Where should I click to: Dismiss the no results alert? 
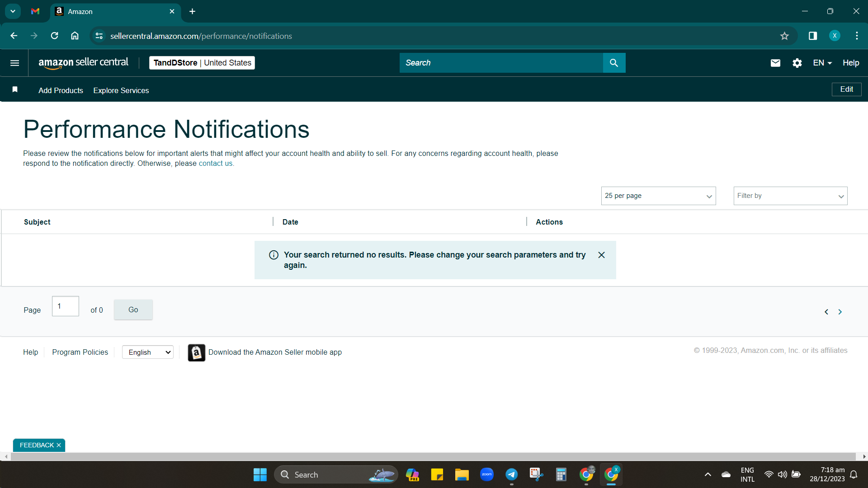(x=601, y=255)
